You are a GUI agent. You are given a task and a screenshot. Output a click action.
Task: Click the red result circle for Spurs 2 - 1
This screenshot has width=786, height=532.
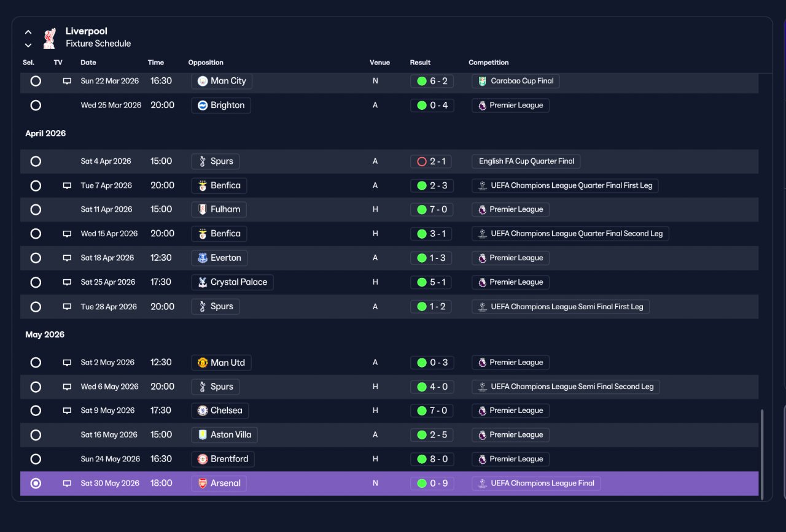pyautogui.click(x=422, y=162)
